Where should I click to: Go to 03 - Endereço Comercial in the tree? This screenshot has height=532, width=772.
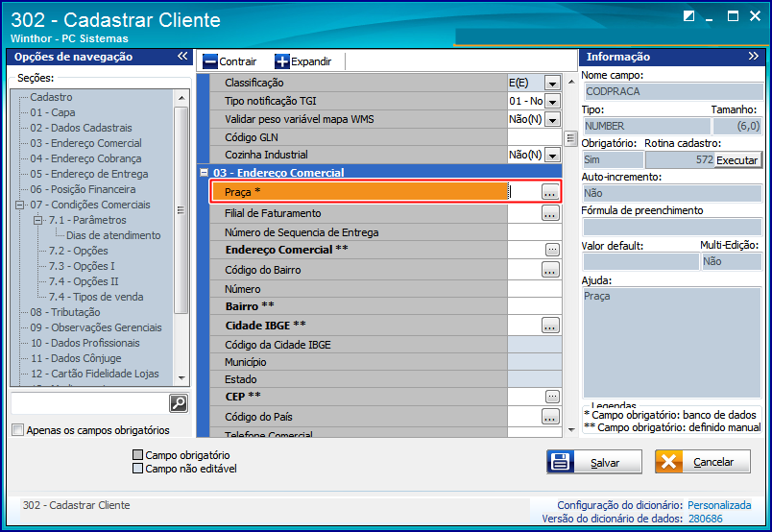pyautogui.click(x=85, y=143)
